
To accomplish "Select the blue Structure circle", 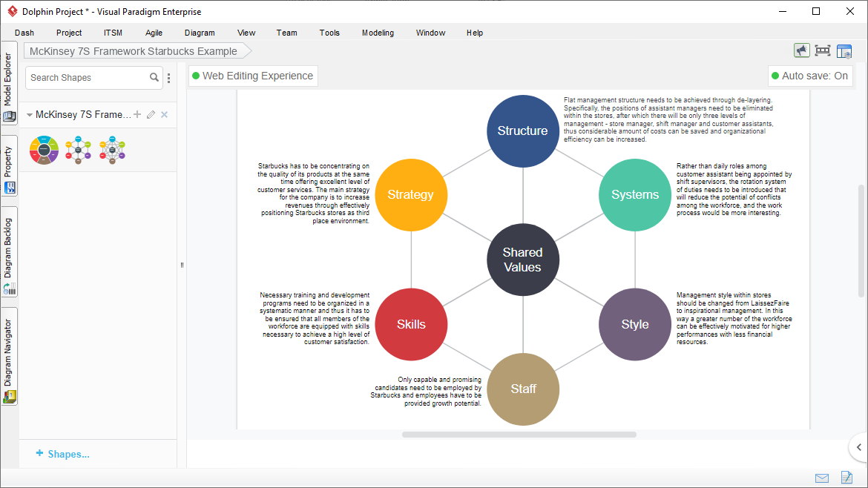I will (523, 131).
